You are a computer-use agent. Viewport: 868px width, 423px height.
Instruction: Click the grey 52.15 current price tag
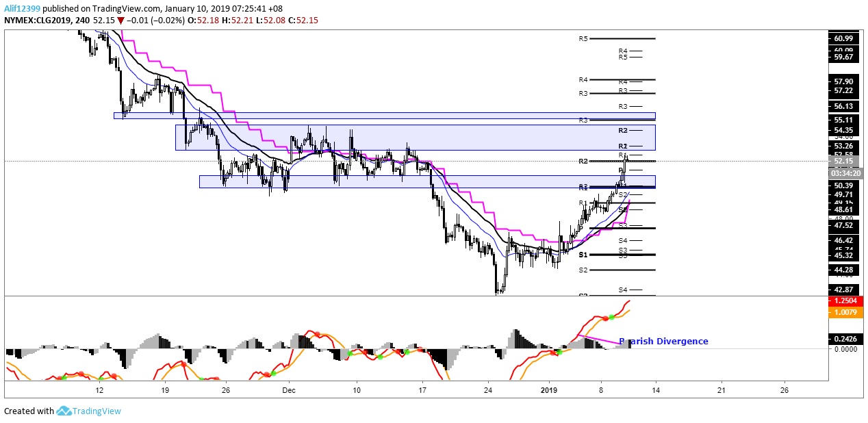click(843, 162)
